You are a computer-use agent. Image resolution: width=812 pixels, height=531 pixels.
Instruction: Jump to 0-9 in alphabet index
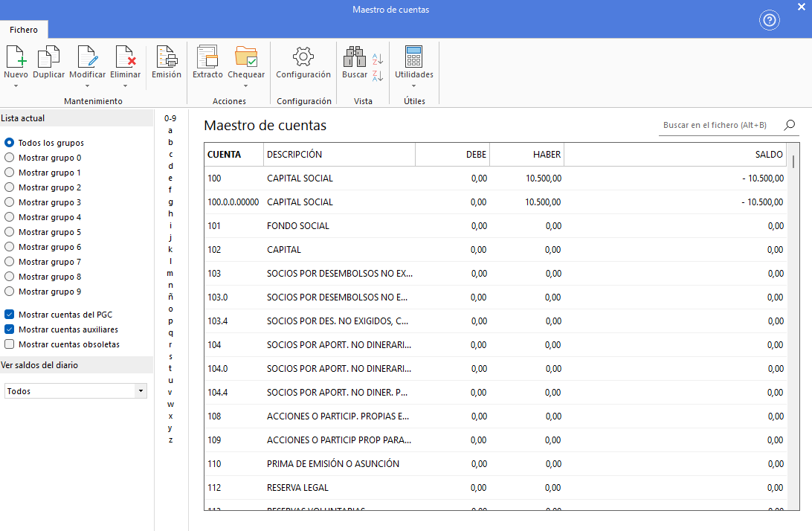coord(170,118)
